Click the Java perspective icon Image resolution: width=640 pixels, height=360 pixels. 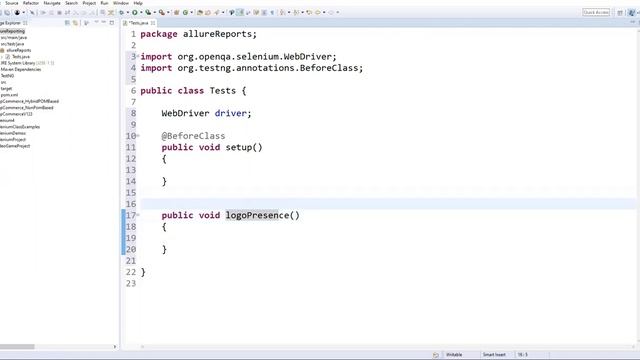pos(632,13)
